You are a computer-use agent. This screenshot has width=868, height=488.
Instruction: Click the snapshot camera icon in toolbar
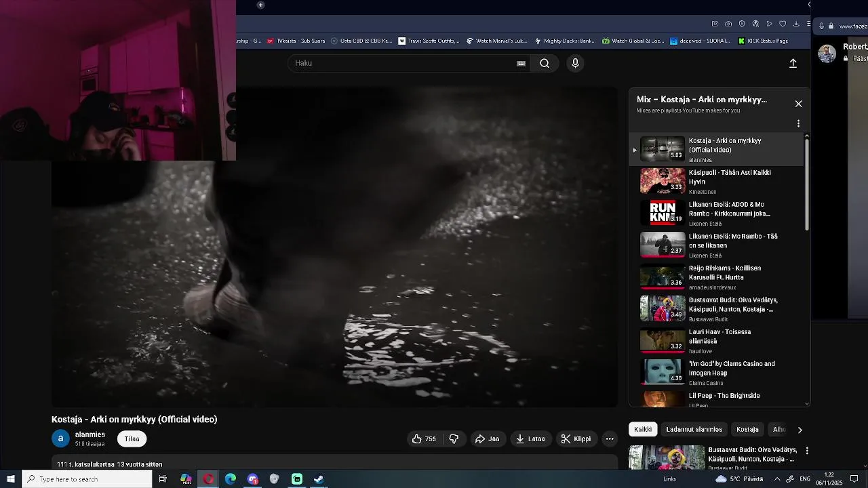click(728, 24)
